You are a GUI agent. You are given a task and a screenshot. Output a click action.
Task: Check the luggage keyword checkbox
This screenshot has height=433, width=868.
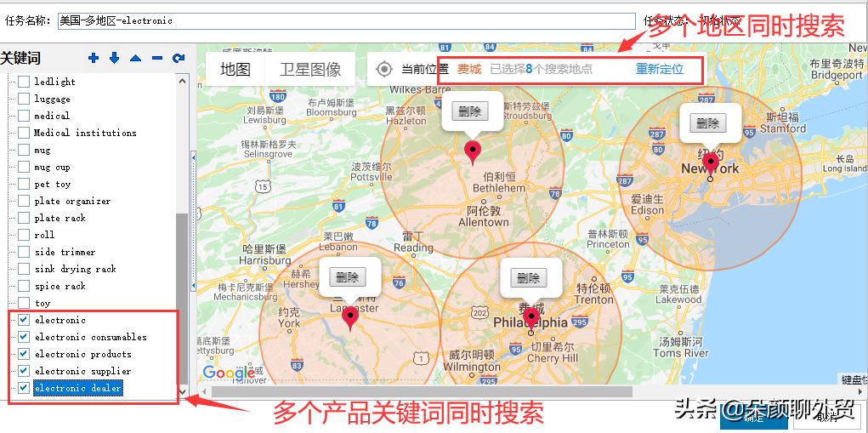24,99
